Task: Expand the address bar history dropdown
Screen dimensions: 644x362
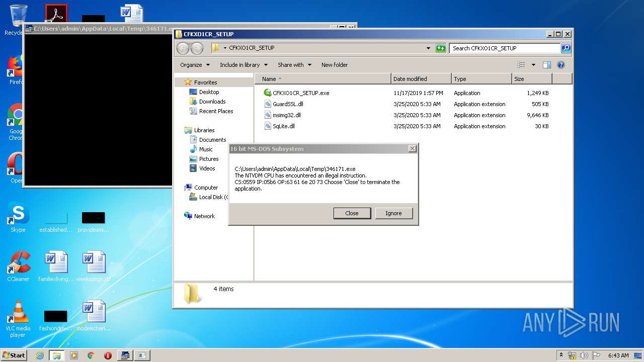Action: (x=428, y=48)
